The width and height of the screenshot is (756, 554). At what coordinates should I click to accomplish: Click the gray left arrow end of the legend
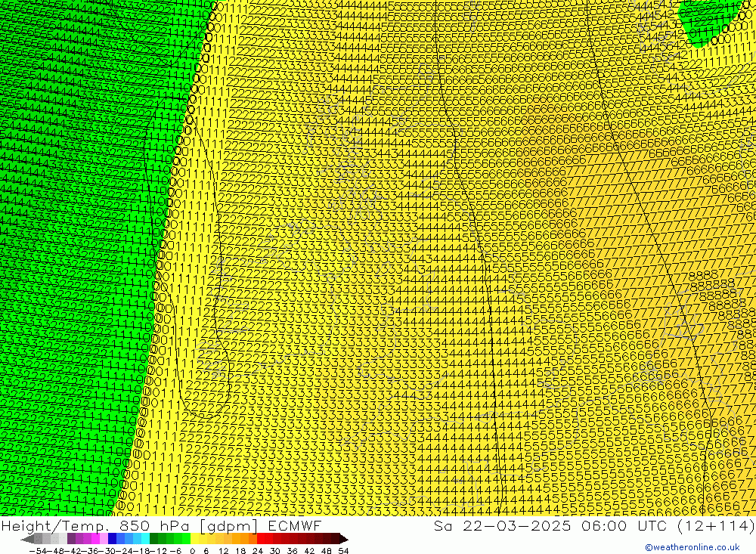[x=27, y=540]
